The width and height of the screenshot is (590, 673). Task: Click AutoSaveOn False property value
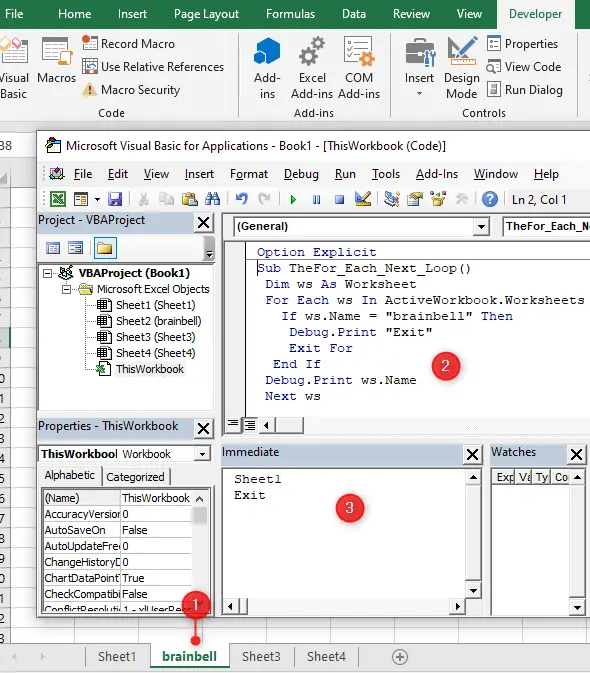click(156, 530)
